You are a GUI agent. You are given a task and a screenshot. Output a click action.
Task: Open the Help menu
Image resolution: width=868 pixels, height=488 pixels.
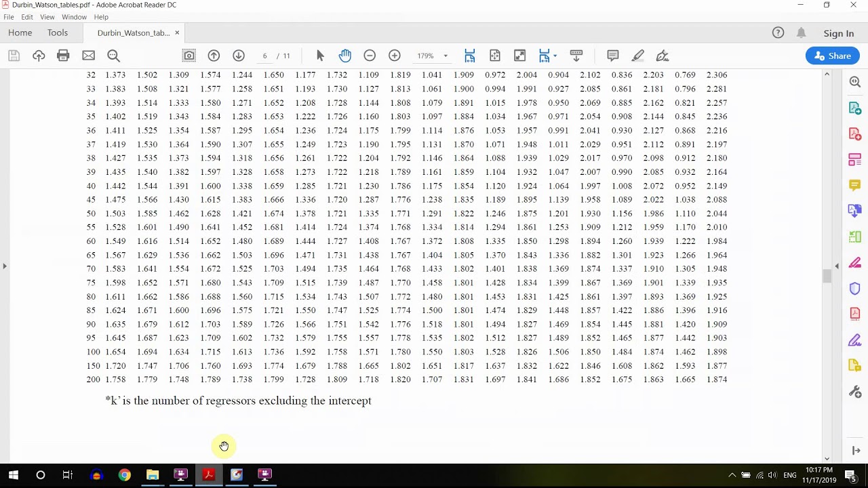coord(101,17)
